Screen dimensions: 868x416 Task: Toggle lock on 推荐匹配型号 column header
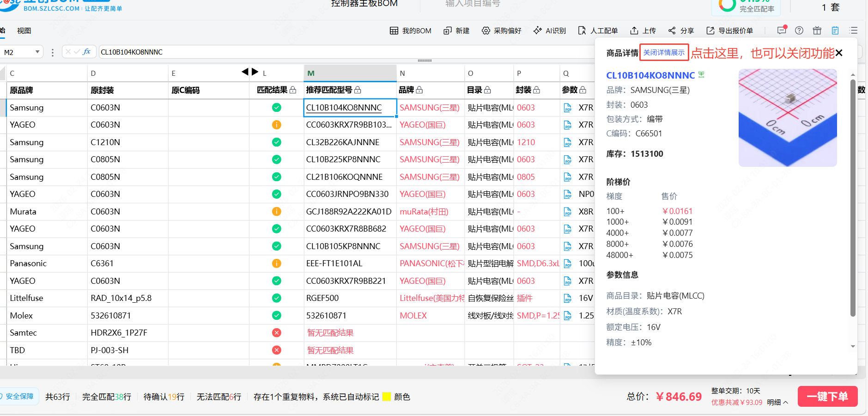[x=358, y=90]
